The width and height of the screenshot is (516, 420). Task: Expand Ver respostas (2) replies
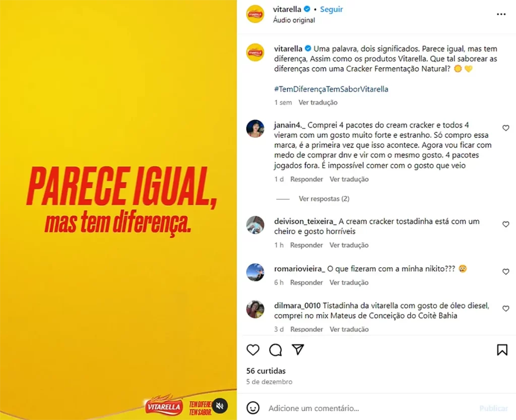324,199
